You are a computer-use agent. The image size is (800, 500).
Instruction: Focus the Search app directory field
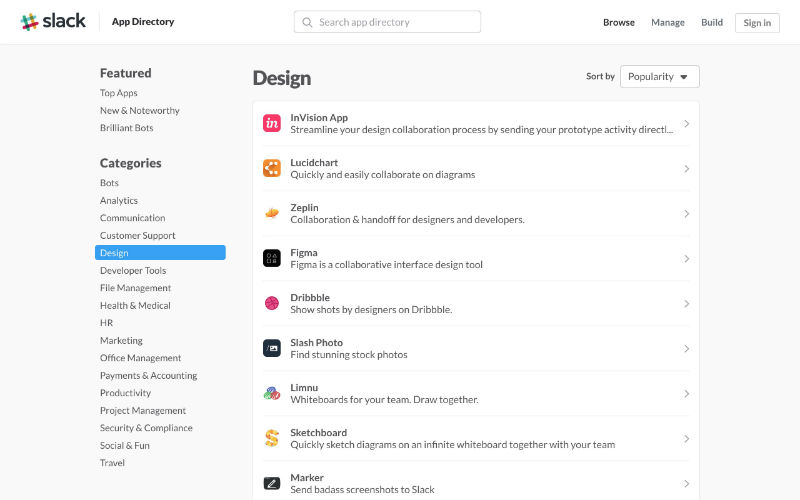[387, 22]
